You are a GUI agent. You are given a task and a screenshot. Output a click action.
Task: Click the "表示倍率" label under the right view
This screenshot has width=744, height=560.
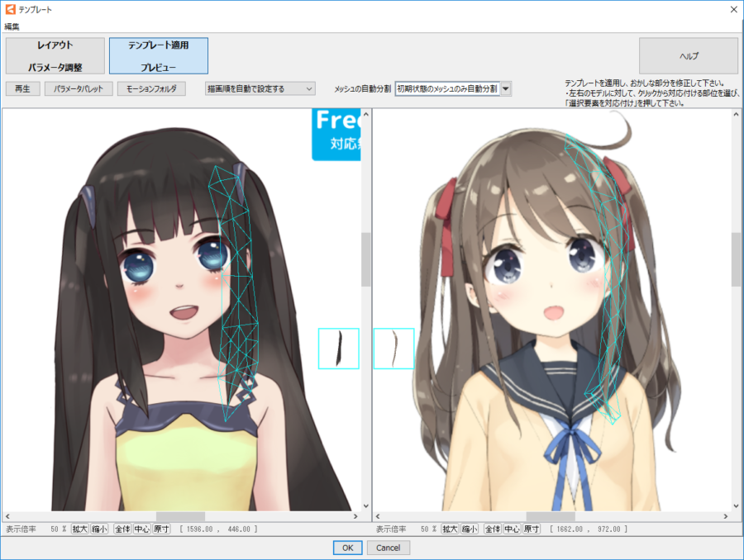coord(391,529)
